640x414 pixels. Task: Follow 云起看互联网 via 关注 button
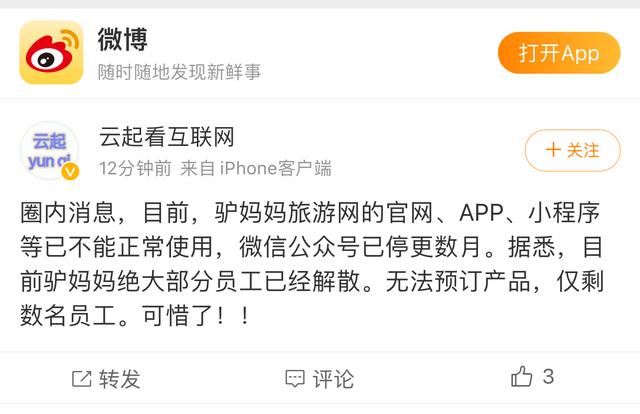(x=573, y=150)
